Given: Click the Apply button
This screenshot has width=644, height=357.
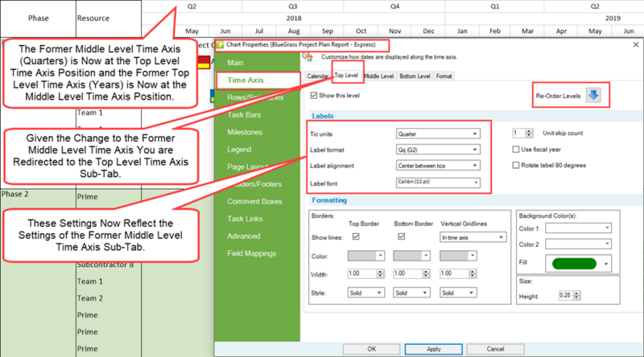Looking at the screenshot, I should 433,349.
